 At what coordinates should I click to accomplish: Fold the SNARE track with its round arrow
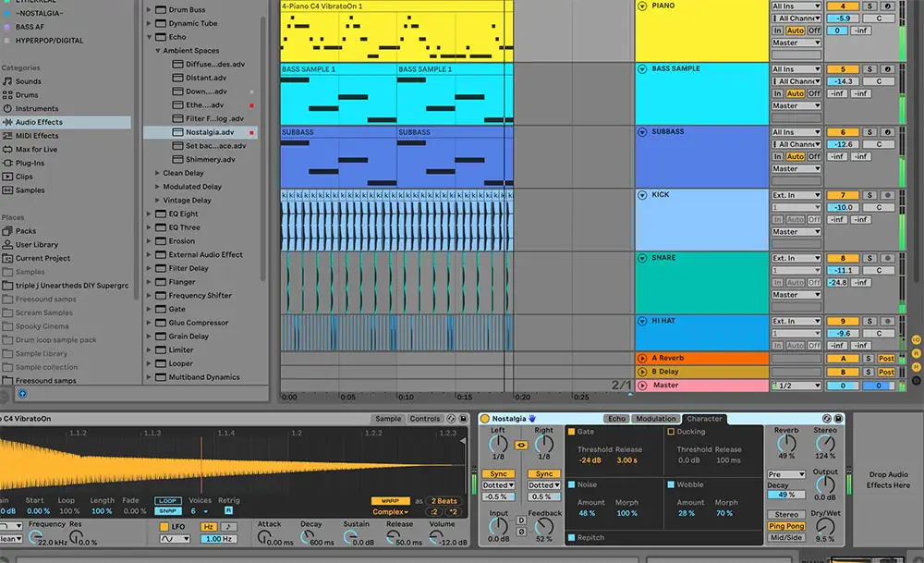pyautogui.click(x=642, y=258)
